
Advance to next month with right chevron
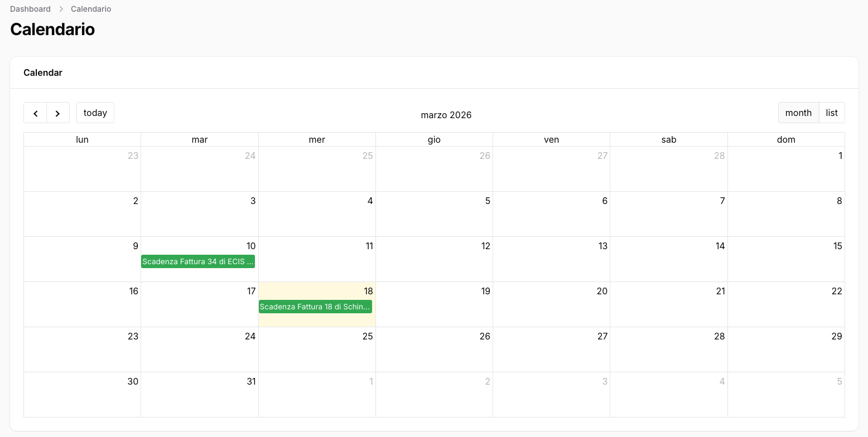point(58,113)
